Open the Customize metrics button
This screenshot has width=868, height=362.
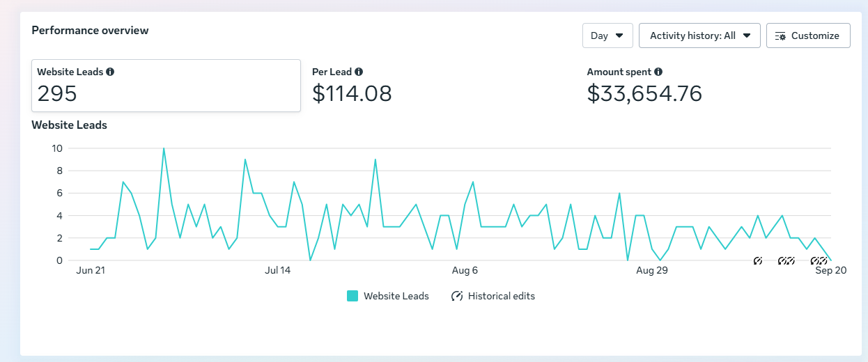tap(808, 36)
